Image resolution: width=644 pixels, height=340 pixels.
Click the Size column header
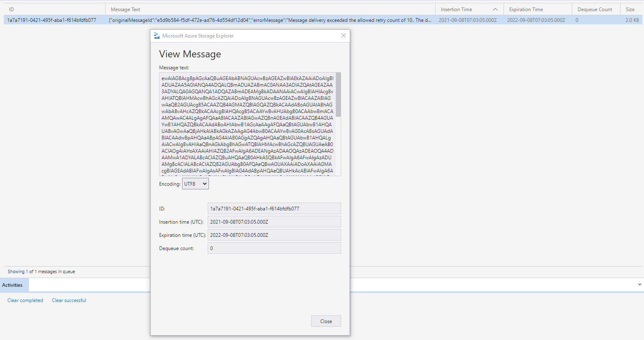(630, 9)
